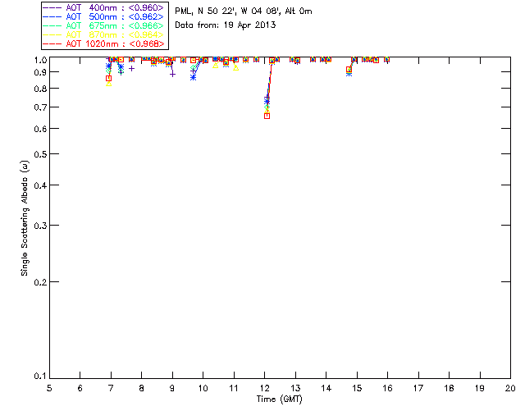This screenshot has width=525, height=420.
Task: Click the y-axis label 0.5
Action: (x=40, y=154)
